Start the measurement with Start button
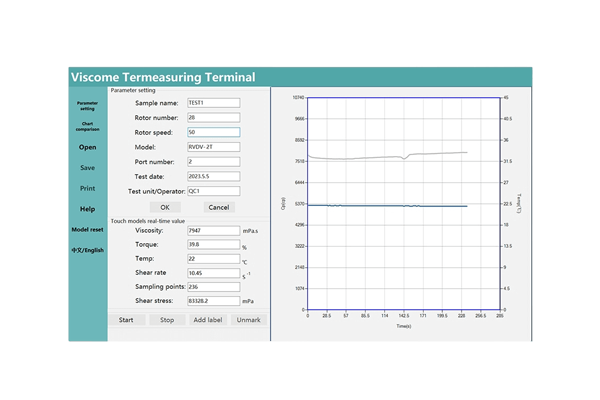The image size is (600, 400). [x=126, y=320]
